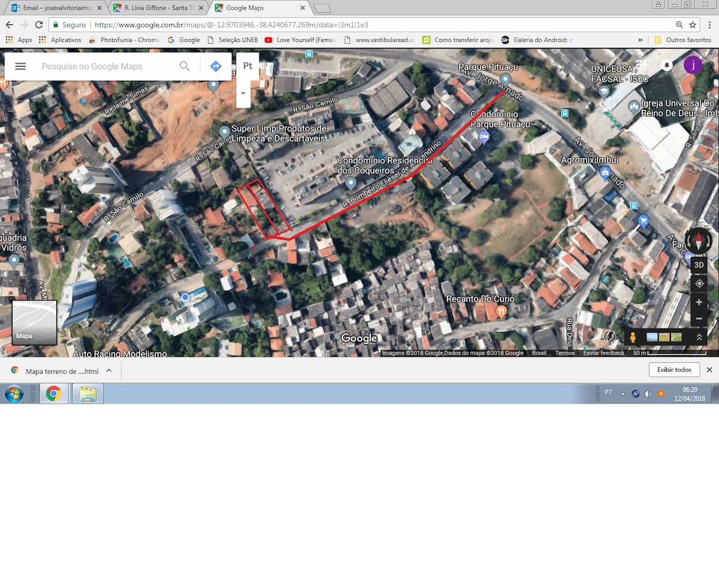Expand the imagery strip with double chevron

tap(699, 338)
